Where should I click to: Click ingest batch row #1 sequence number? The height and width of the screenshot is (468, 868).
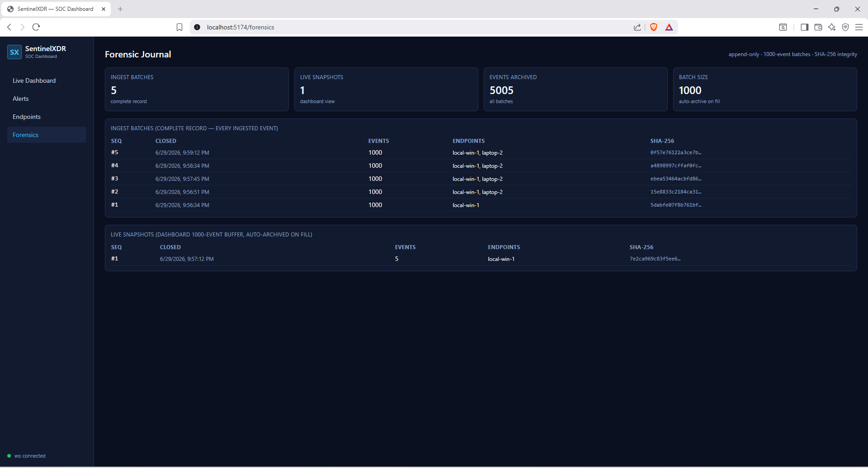tap(115, 205)
